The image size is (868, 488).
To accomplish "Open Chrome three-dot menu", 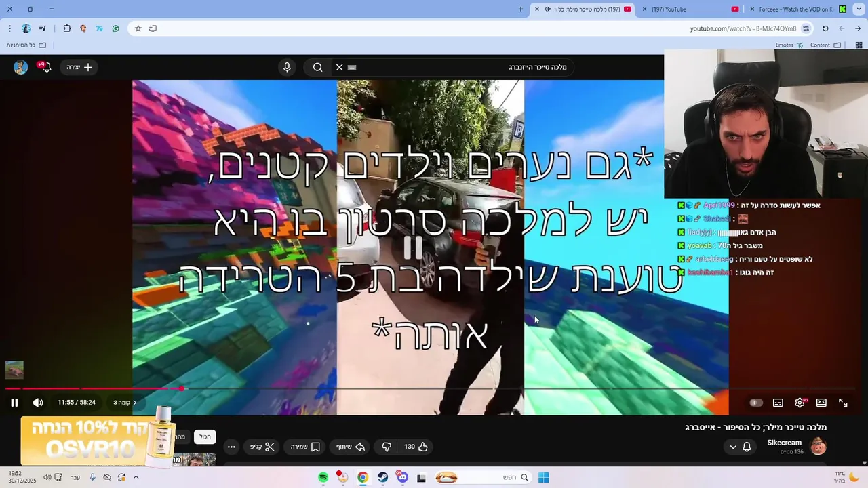I will pyautogui.click(x=9, y=28).
